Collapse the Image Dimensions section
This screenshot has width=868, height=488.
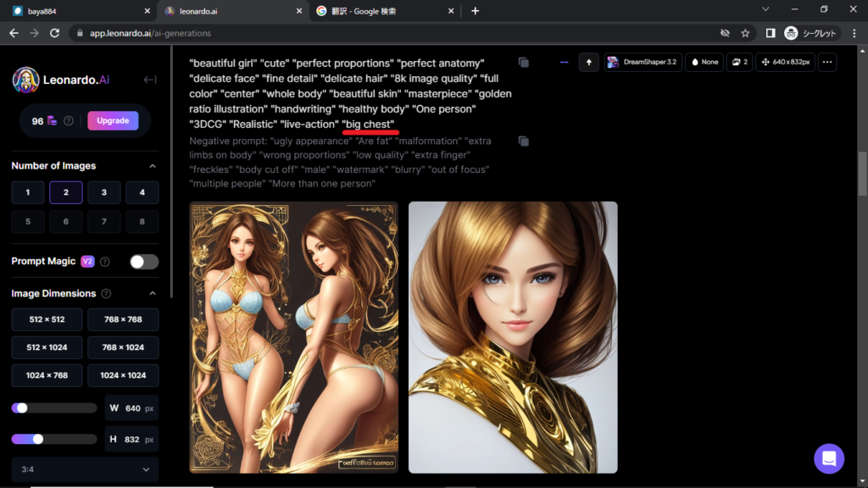click(153, 294)
